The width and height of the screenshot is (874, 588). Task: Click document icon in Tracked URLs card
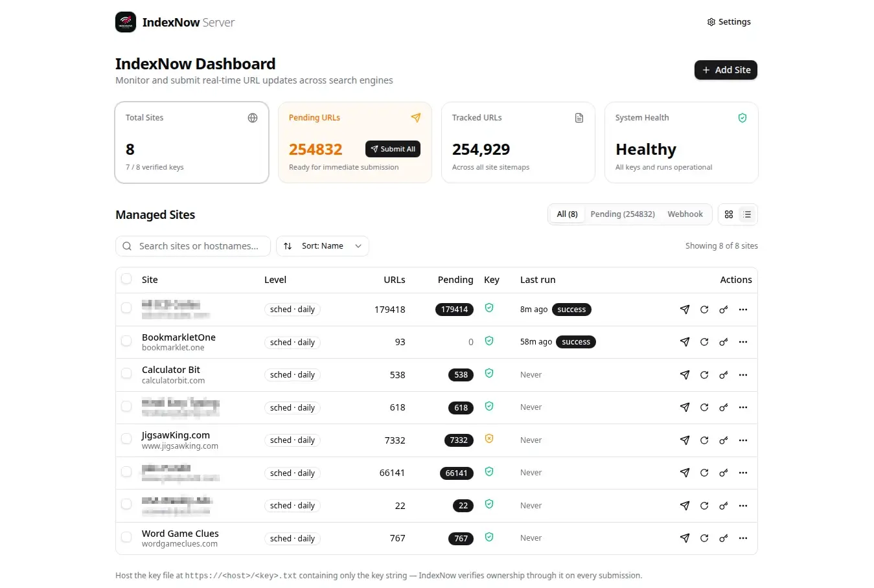pos(579,118)
